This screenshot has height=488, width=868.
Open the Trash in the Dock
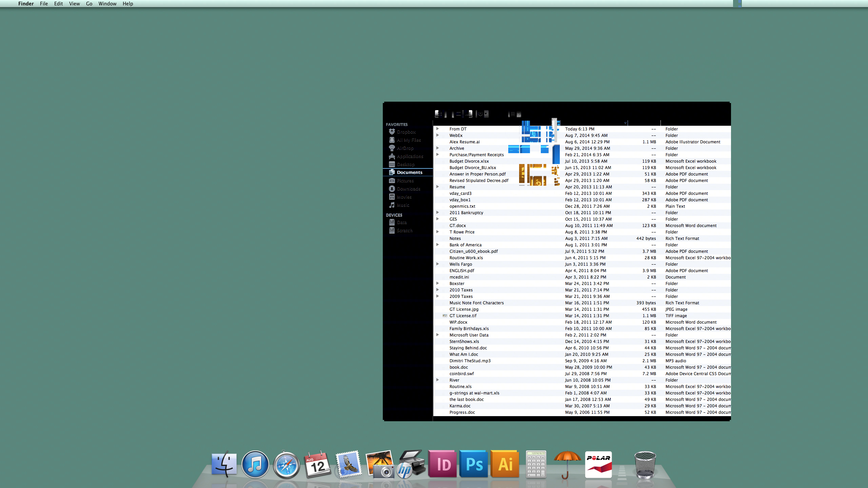coord(645,464)
